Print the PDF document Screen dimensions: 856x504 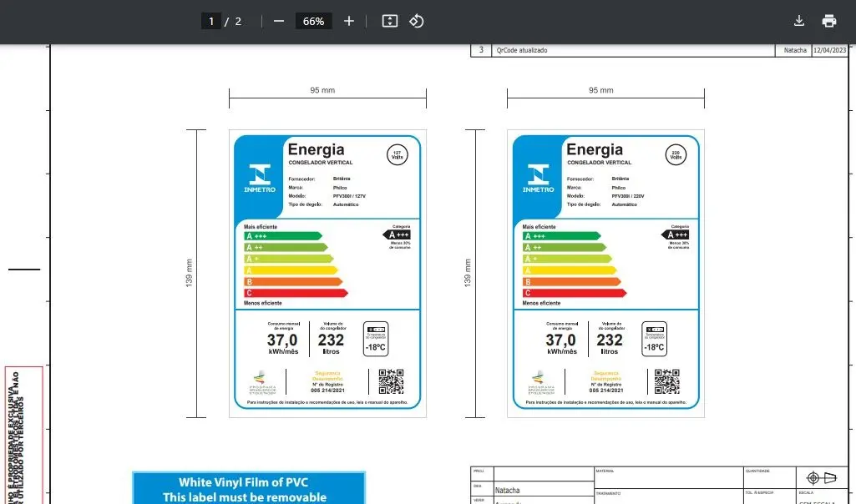[x=829, y=21]
